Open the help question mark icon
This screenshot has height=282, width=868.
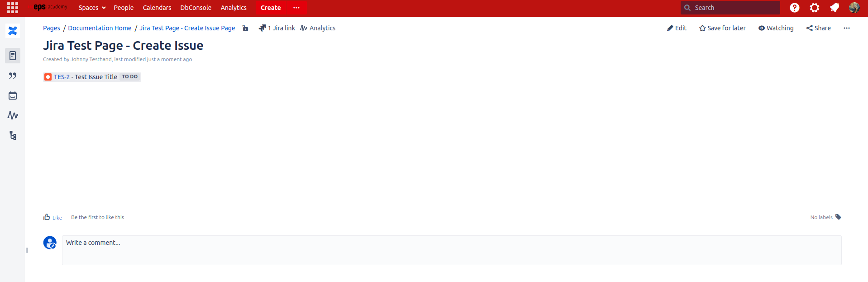pyautogui.click(x=794, y=8)
